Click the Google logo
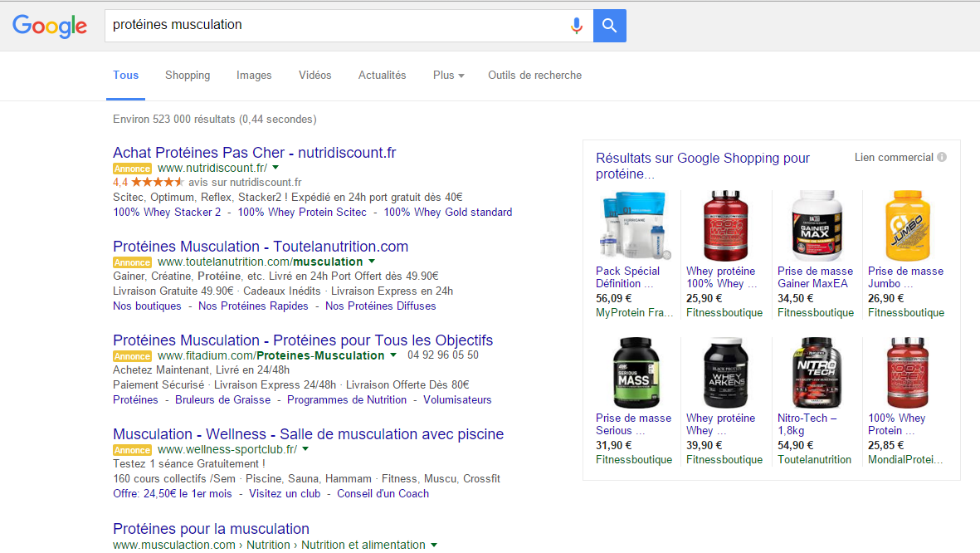 [x=50, y=26]
